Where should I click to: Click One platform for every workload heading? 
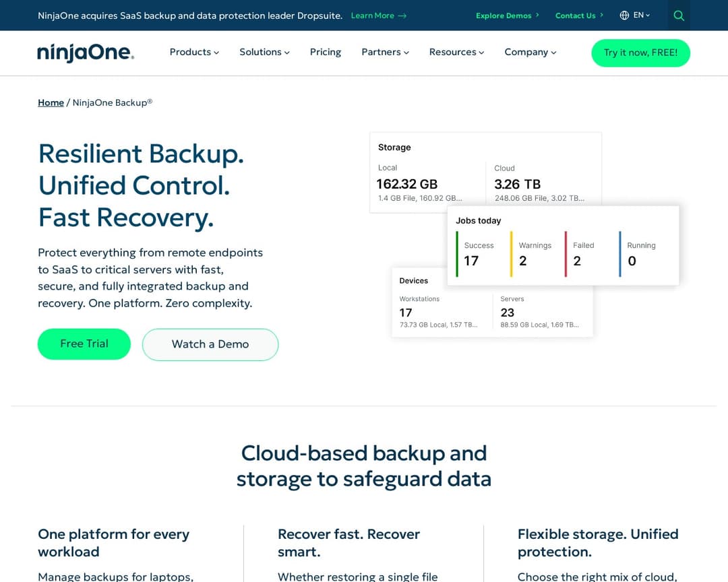tap(114, 542)
